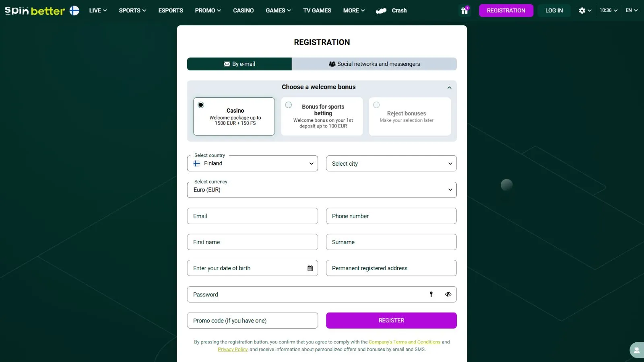
Task: Open Company's Terms and Conditions link
Action: pos(404,342)
